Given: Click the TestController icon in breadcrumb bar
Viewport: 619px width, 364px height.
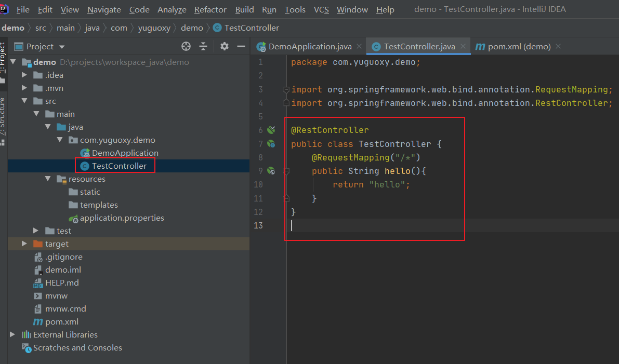Looking at the screenshot, I should point(217,28).
